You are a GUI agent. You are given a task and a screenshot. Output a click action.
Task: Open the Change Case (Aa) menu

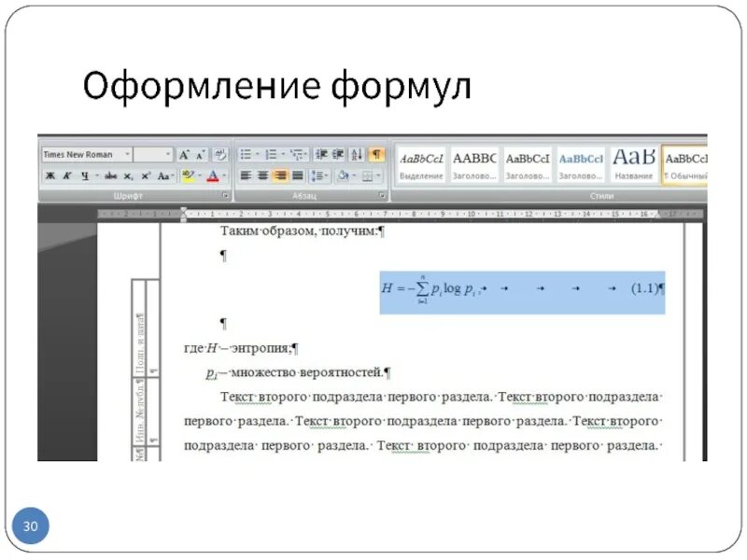coord(164,176)
